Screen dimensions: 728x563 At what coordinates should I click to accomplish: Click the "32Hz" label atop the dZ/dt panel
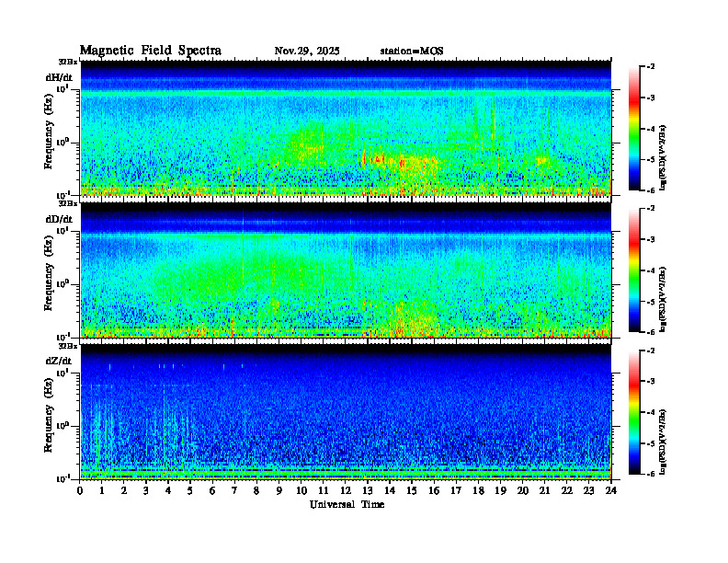[x=68, y=346]
